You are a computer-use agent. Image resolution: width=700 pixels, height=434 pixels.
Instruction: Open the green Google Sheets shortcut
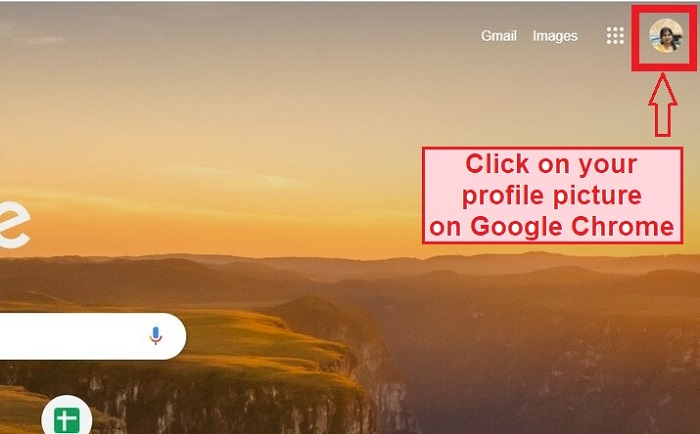[x=67, y=417]
